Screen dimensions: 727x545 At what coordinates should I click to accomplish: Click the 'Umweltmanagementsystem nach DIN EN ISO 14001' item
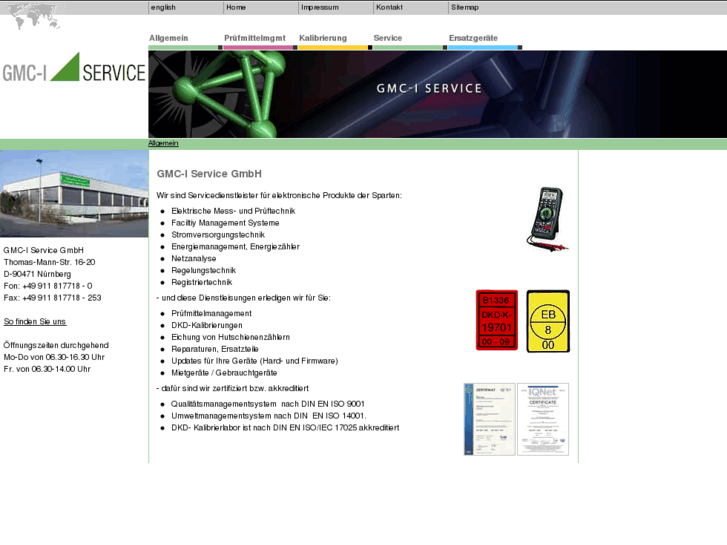[269, 416]
